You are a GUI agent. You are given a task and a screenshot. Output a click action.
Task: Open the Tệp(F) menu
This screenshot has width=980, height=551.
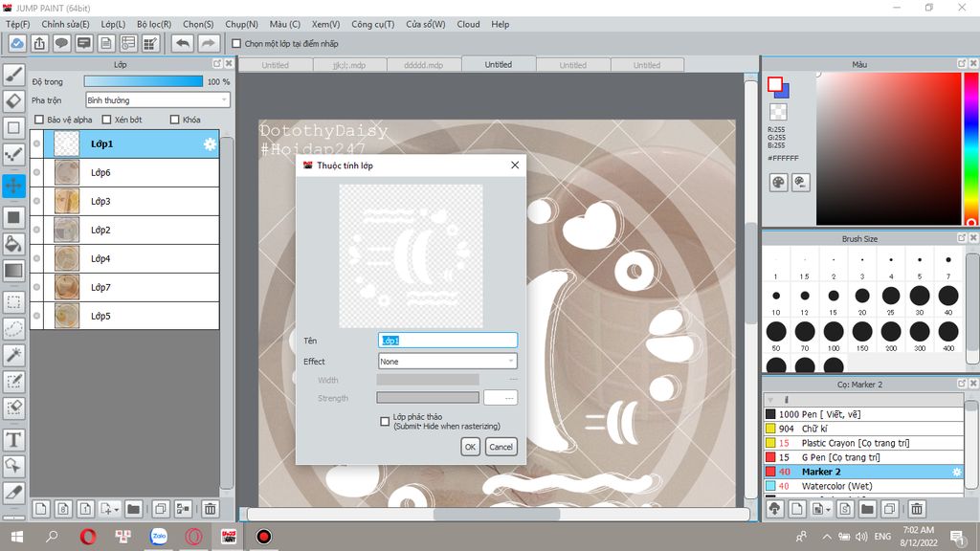tap(18, 24)
